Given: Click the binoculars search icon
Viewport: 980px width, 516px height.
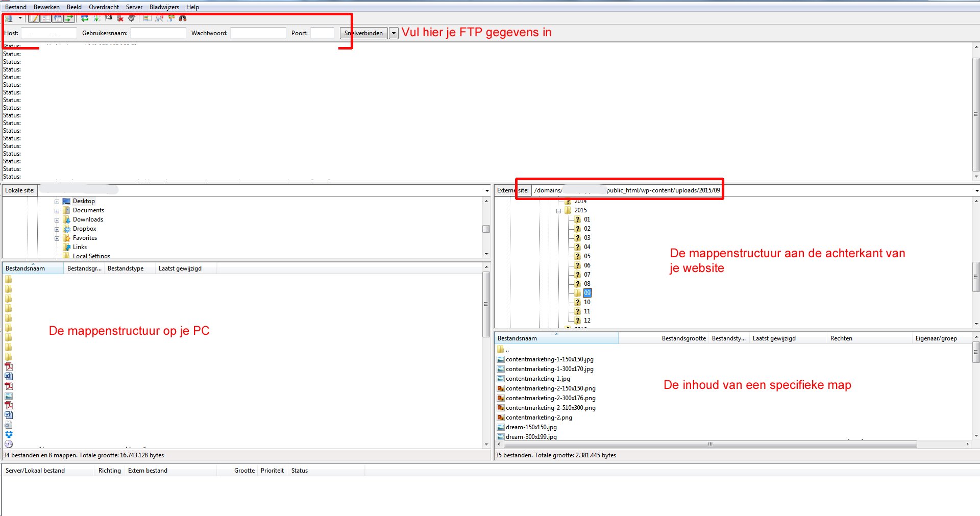Looking at the screenshot, I should (x=183, y=18).
